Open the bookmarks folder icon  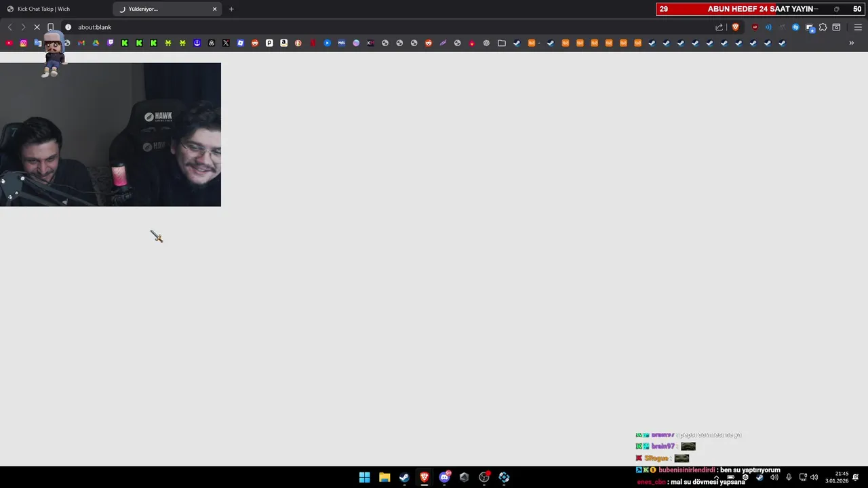pyautogui.click(x=502, y=43)
